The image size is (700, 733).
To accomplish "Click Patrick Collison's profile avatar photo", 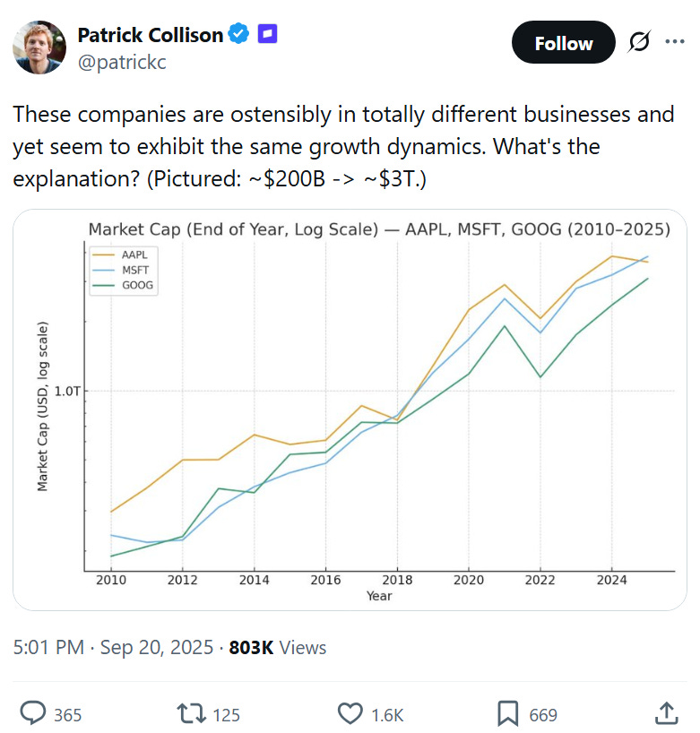I will click(x=39, y=47).
